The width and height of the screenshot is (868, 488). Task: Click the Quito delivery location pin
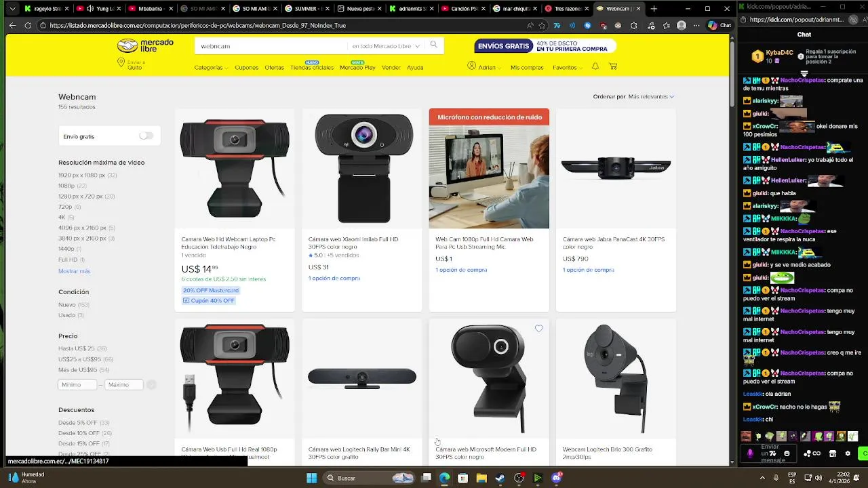tap(121, 62)
